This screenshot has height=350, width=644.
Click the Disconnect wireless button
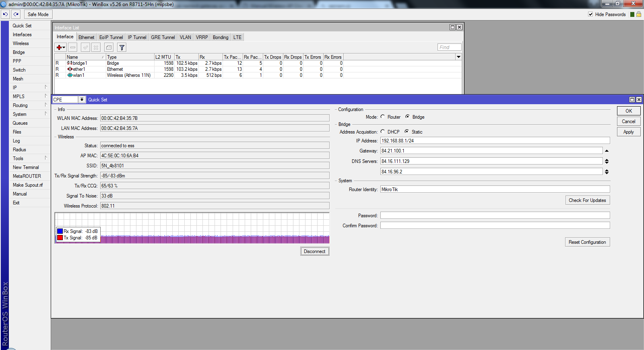tap(315, 251)
